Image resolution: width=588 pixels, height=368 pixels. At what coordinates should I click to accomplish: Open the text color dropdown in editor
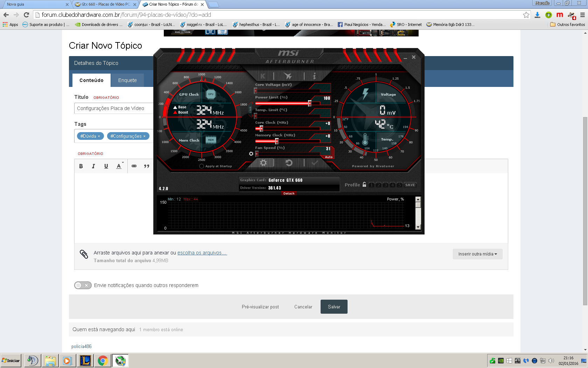pos(120,166)
